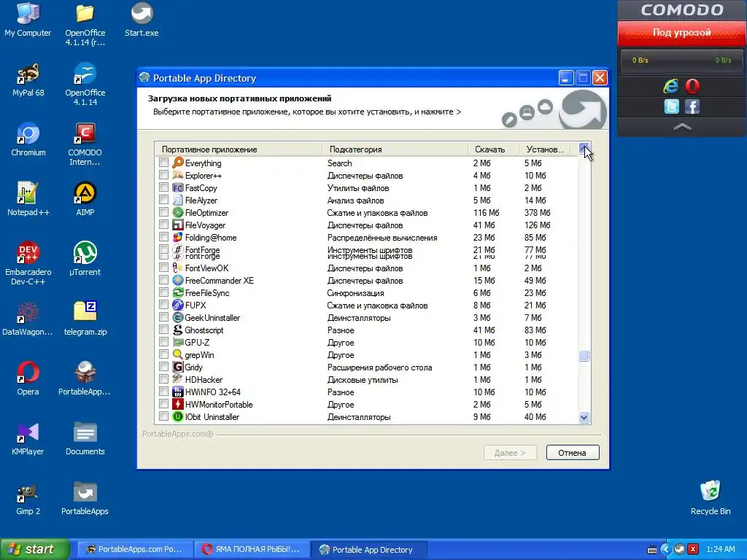Check the FUPX checkbox
747x560 pixels.
[163, 305]
